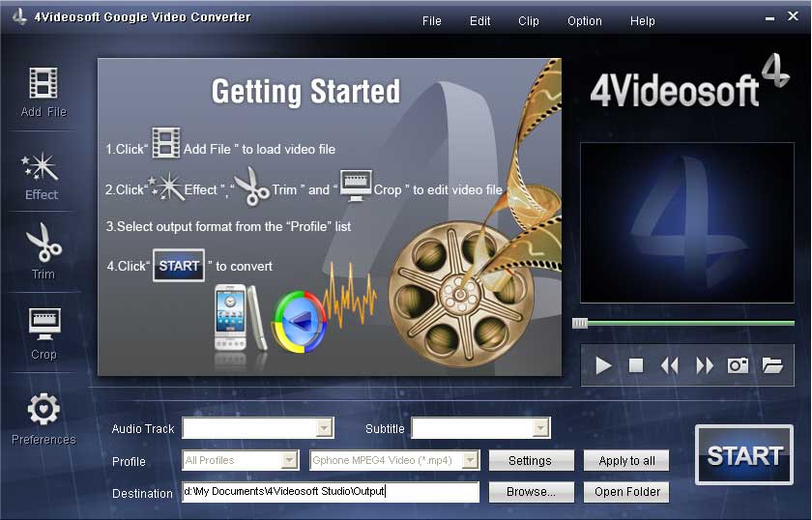
Task: Open the All Profiles category dropdown
Action: click(x=288, y=461)
